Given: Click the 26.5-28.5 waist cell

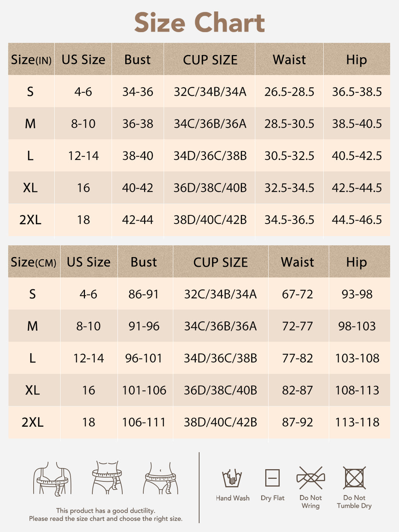Looking at the screenshot, I should 289,92.
